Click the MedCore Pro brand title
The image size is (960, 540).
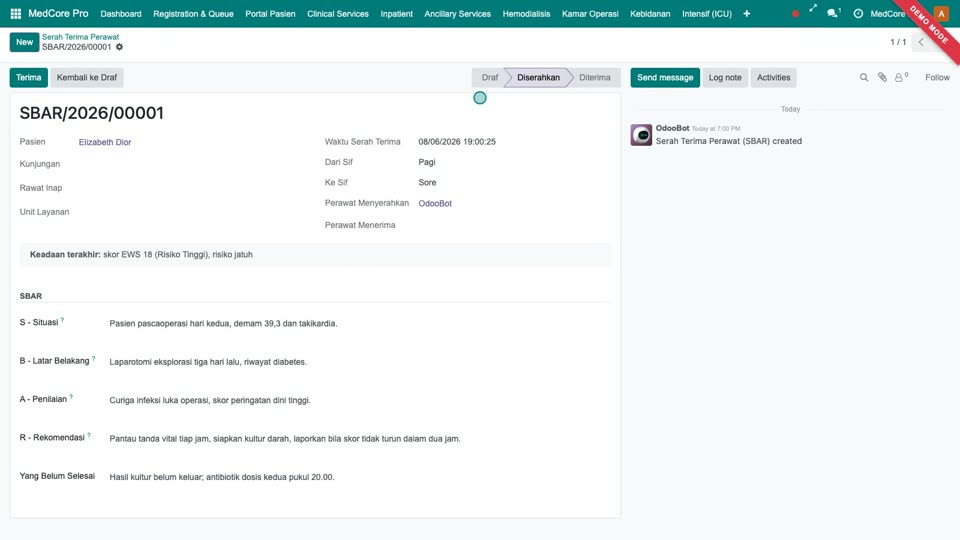(58, 13)
